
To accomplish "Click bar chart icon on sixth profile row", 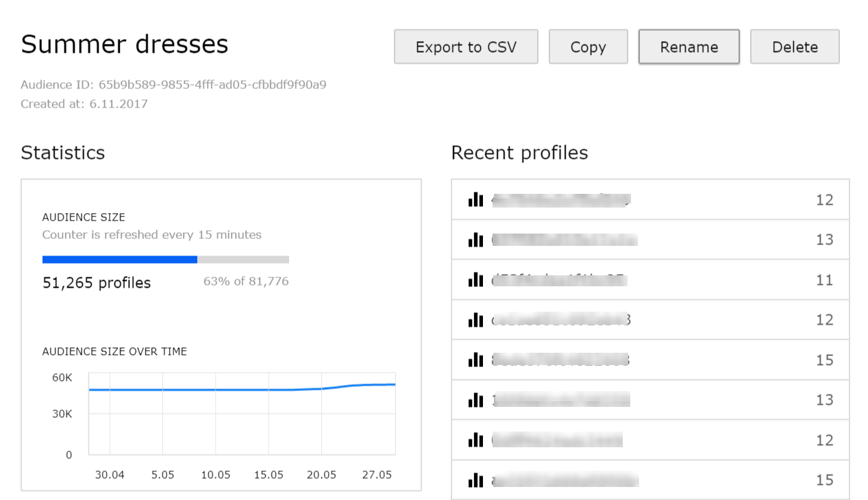I will point(475,399).
